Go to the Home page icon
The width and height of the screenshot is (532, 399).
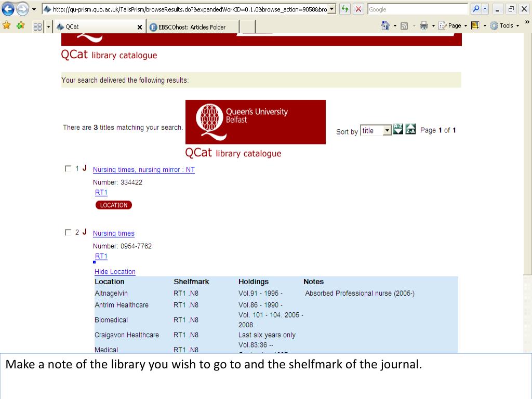point(385,25)
